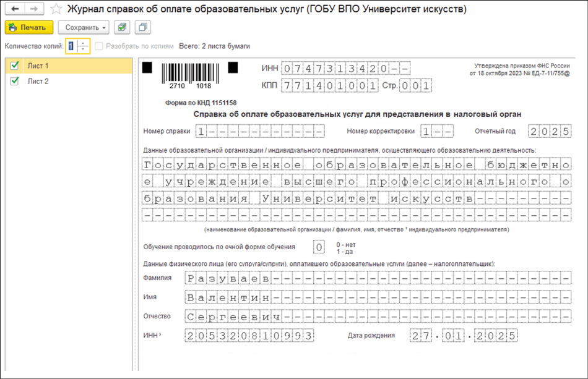Click the overlapping pages icon in the toolbar
The height and width of the screenshot is (379, 588).
pos(142,28)
